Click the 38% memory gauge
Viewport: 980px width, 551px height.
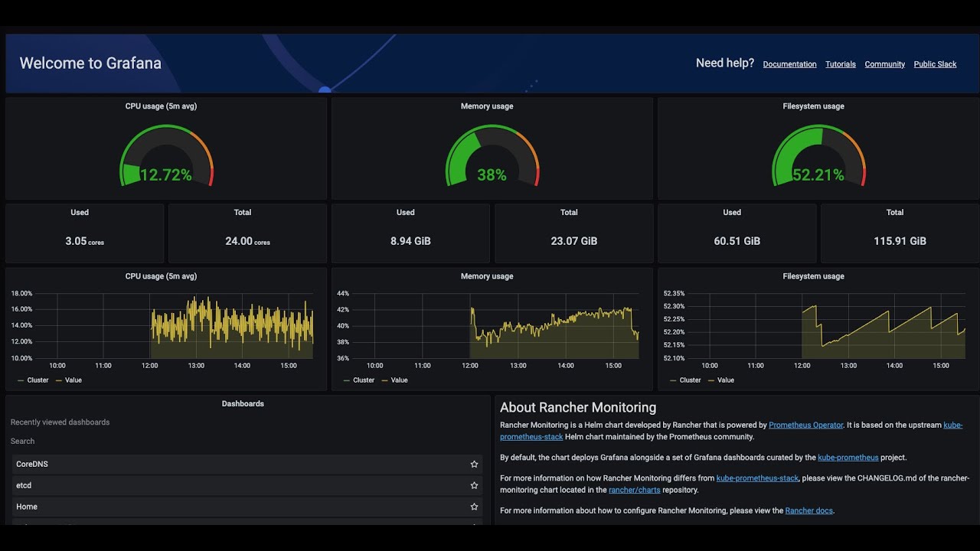point(492,156)
